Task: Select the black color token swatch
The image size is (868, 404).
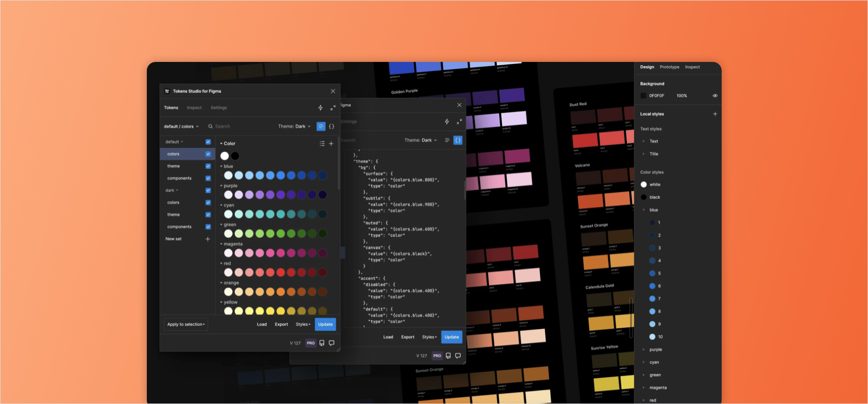Action: 235,156
